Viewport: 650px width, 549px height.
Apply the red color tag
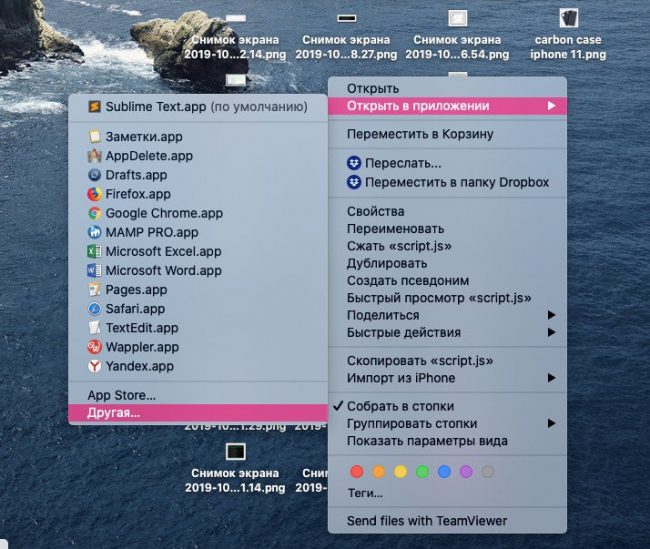(356, 471)
